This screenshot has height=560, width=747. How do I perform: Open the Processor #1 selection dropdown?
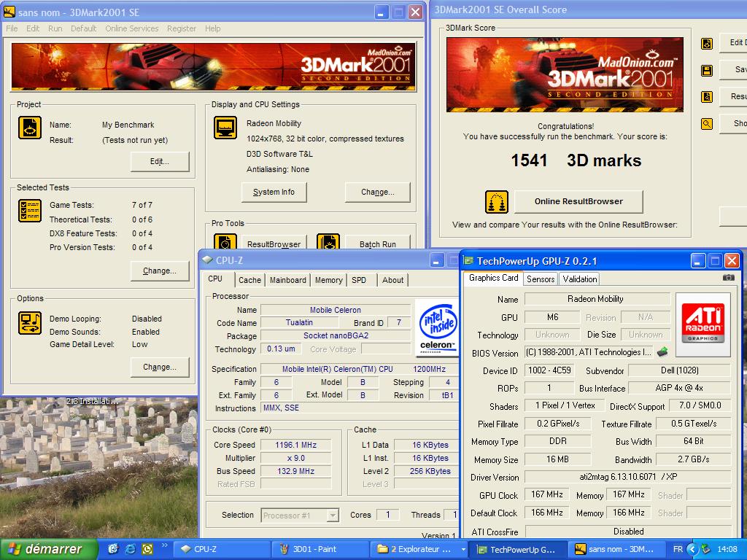[333, 516]
